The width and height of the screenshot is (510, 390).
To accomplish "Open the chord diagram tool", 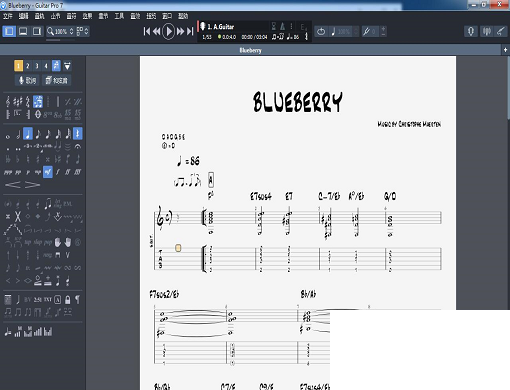I will click(8, 300).
